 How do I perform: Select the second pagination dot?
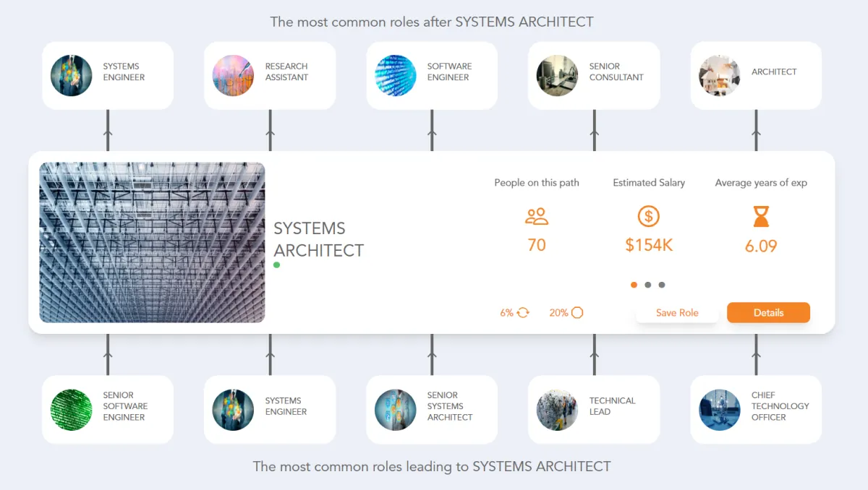(648, 285)
